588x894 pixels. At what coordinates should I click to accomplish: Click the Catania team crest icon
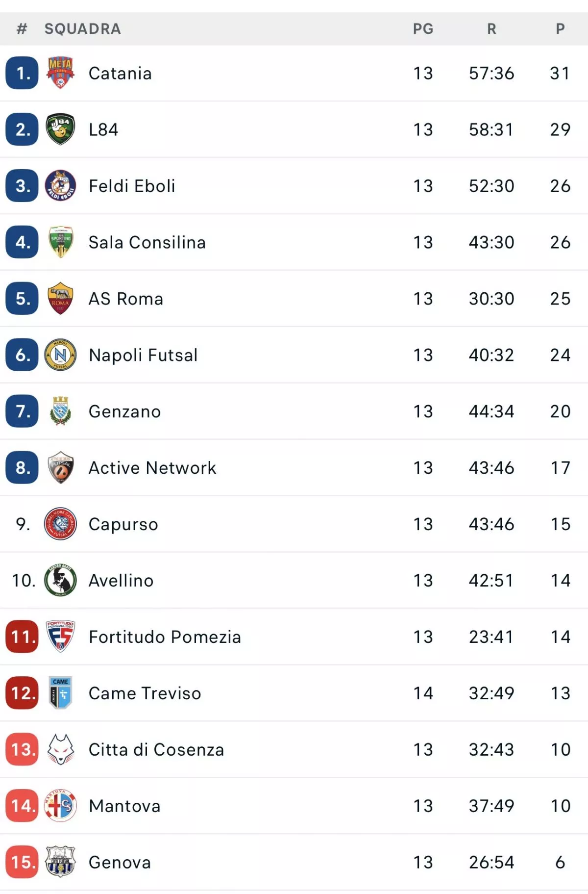tap(60, 73)
